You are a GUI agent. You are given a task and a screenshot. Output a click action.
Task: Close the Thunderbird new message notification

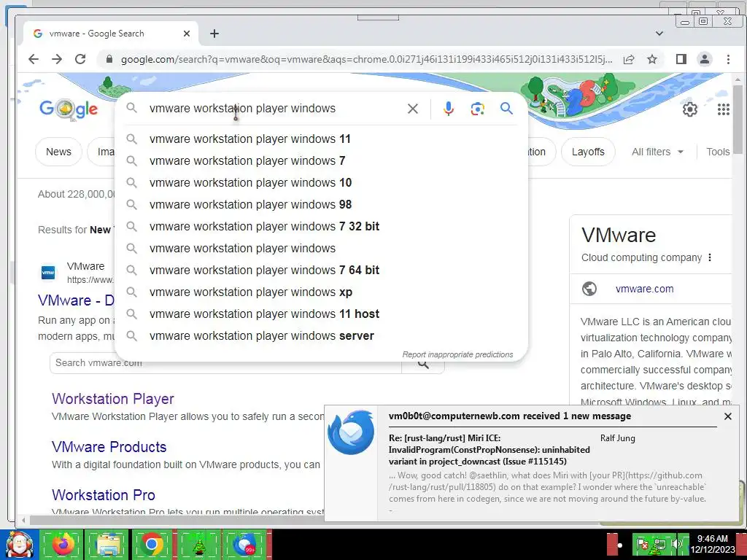[x=727, y=416]
